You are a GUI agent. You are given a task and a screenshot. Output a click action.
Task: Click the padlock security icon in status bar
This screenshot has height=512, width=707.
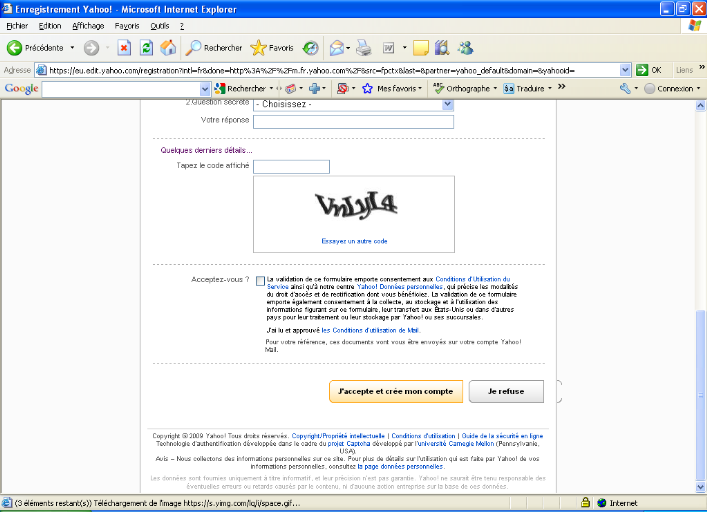(585, 502)
